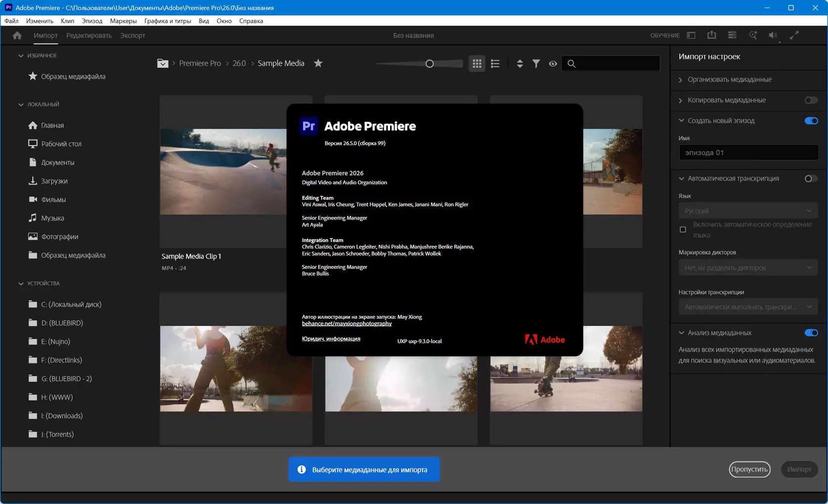Open the workspaces panel icon
The image size is (828, 504).
(691, 36)
